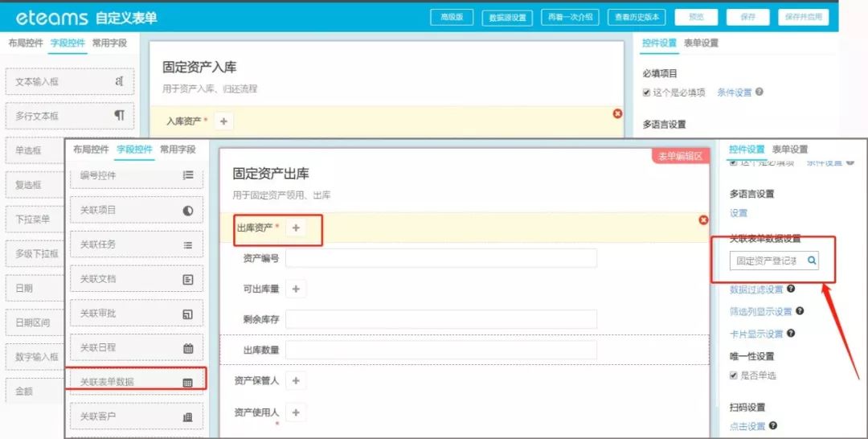Select the 关联项目 pie icon

pos(188,210)
